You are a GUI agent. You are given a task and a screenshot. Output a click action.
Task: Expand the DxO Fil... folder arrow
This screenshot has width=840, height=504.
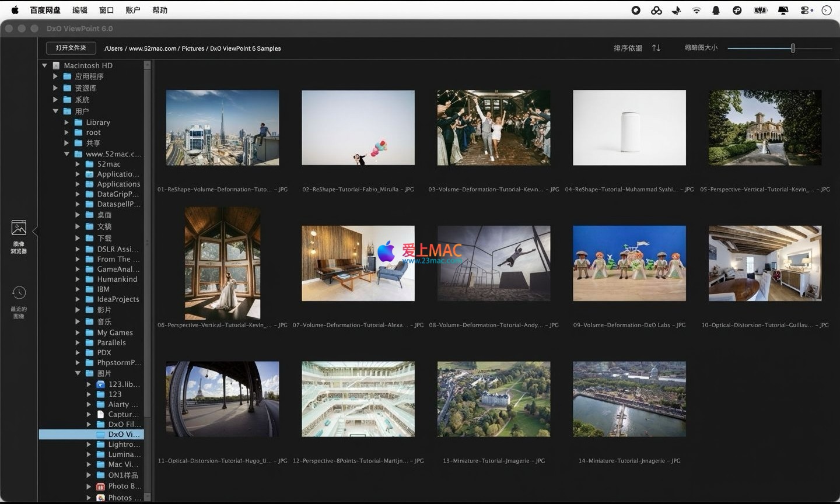(x=89, y=424)
